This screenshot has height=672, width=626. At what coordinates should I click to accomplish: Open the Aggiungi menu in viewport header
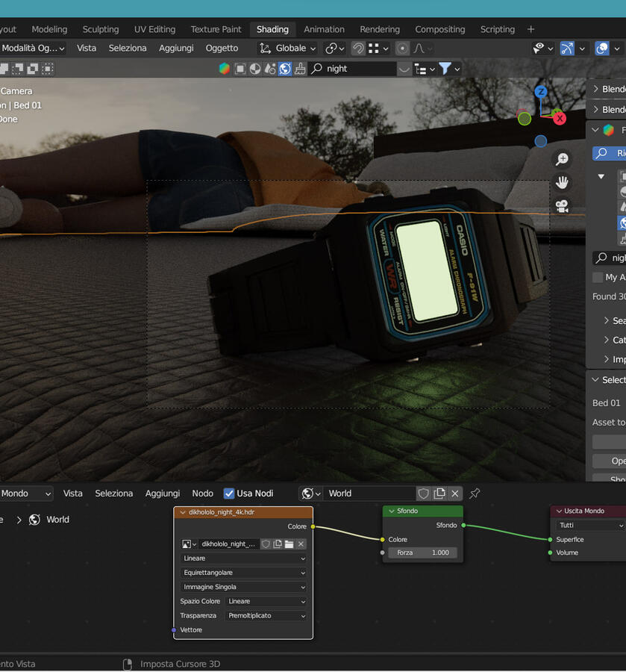pos(176,49)
